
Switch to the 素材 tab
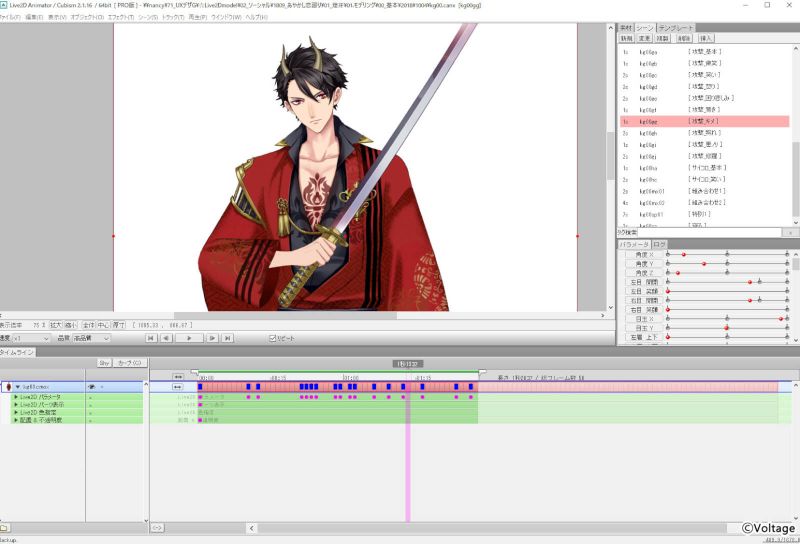pyautogui.click(x=626, y=28)
